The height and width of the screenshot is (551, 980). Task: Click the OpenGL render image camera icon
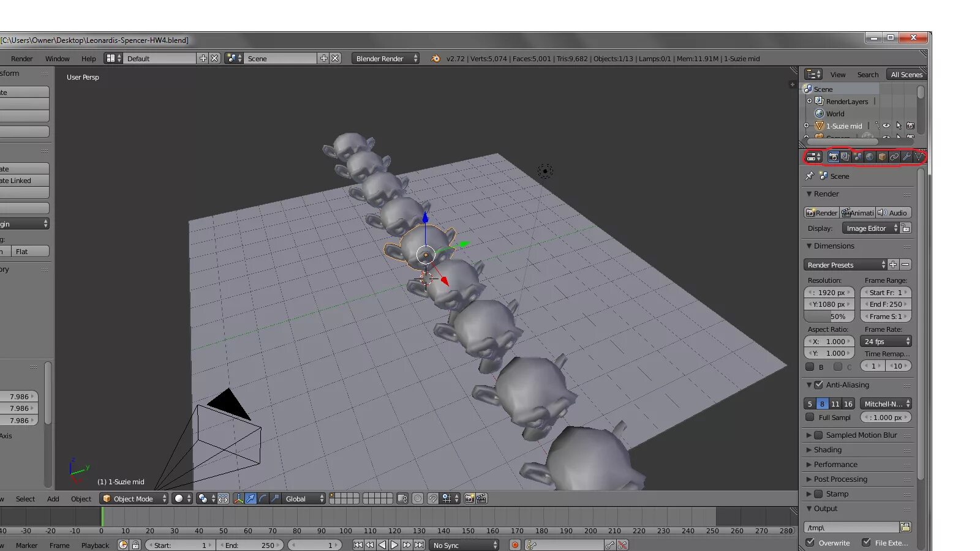tap(469, 498)
